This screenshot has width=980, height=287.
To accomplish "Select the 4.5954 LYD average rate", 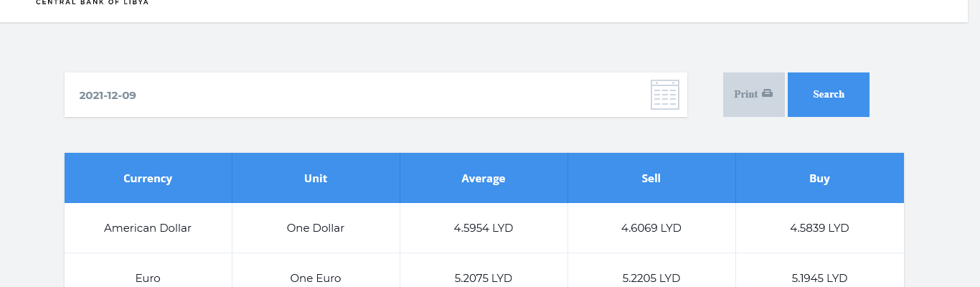I will 484,228.
